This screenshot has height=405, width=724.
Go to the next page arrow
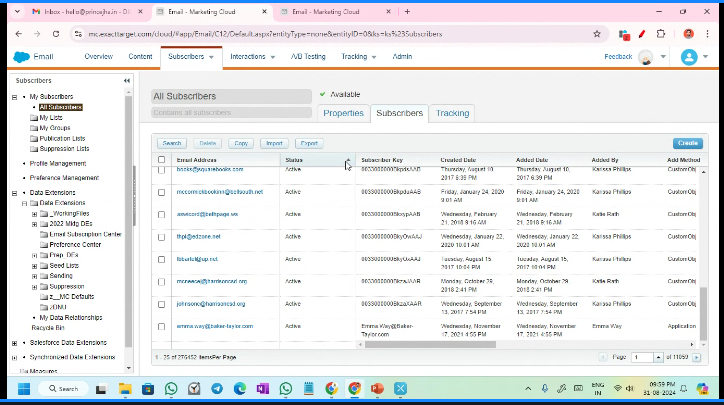[x=696, y=357]
